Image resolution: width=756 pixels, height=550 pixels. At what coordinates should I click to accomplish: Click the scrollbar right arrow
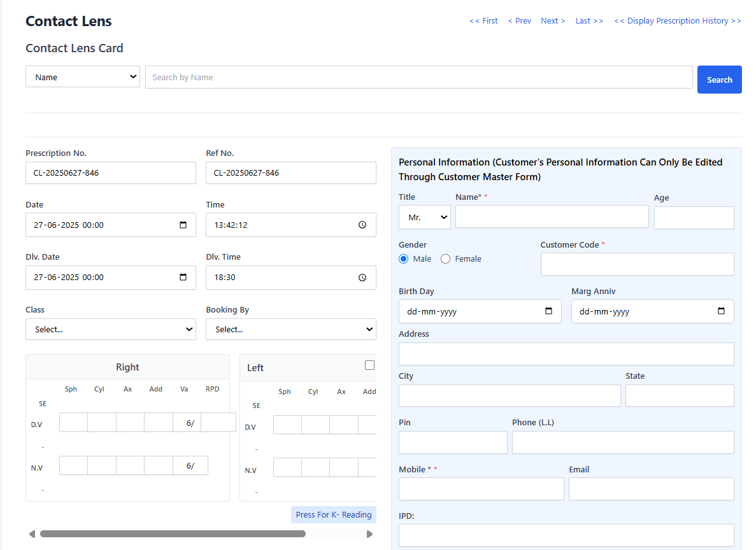[369, 533]
